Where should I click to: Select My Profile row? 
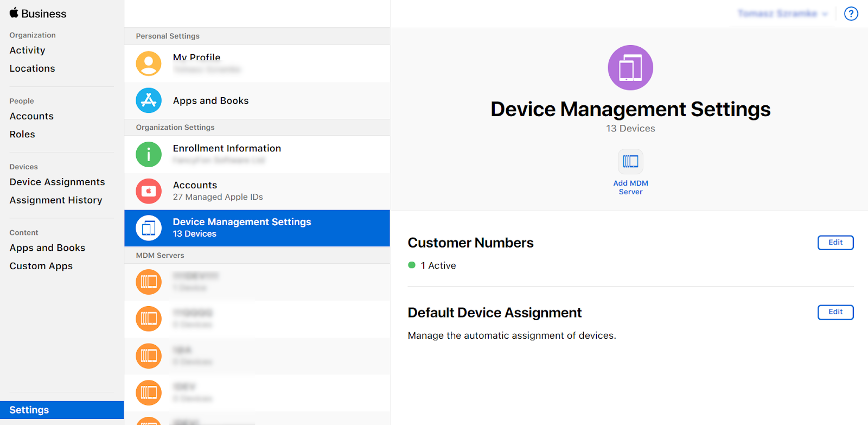point(257,64)
